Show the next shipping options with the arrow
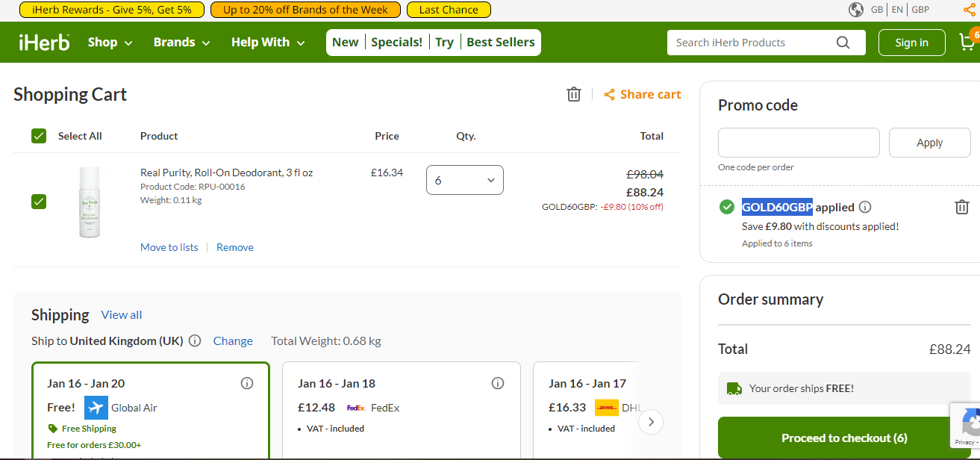 [651, 422]
